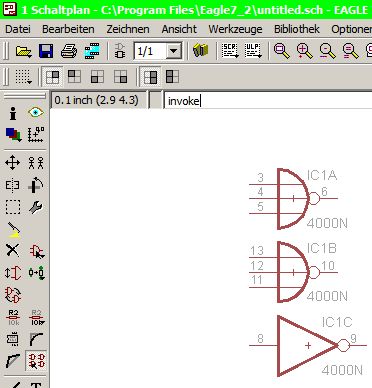This screenshot has height=388, width=372.
Task: Click the Save diskette icon
Action: 46,51
